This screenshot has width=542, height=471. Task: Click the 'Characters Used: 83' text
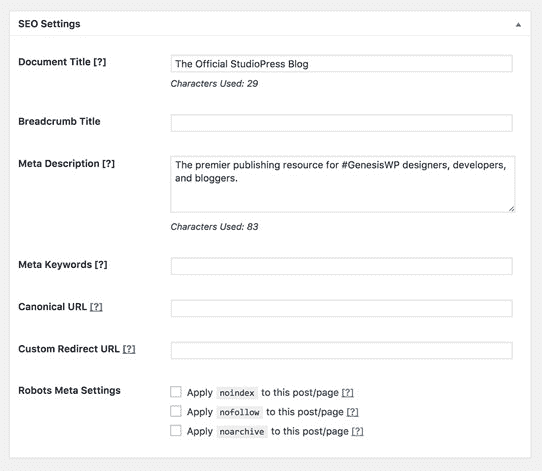click(x=214, y=227)
